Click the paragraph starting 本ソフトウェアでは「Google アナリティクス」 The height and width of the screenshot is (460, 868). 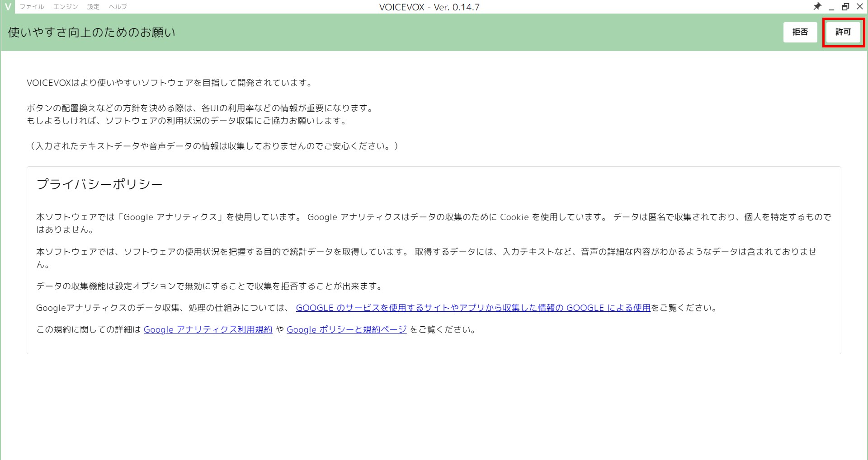tap(434, 223)
